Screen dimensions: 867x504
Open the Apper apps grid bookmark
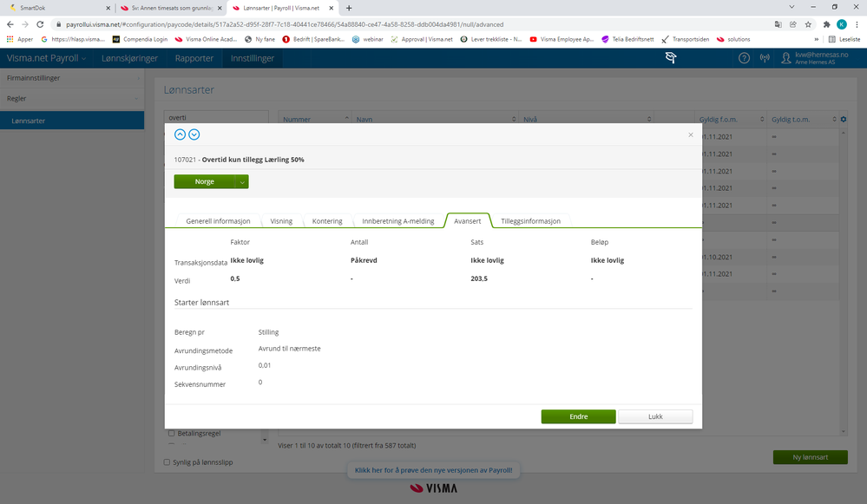(x=20, y=39)
